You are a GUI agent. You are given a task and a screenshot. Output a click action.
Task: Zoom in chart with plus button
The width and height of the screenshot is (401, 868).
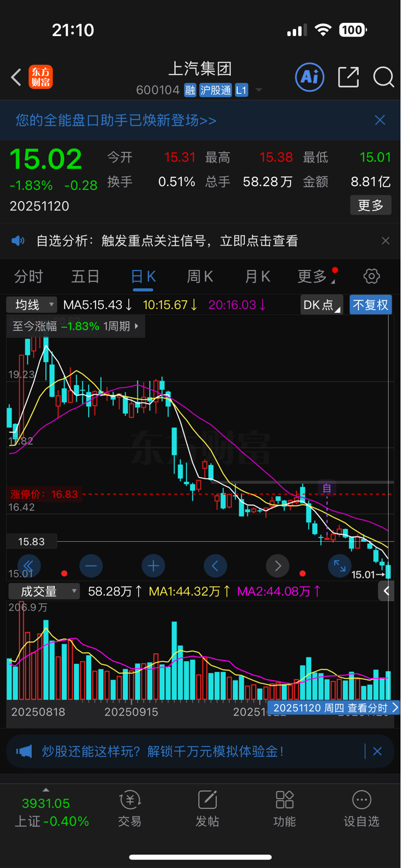(153, 566)
